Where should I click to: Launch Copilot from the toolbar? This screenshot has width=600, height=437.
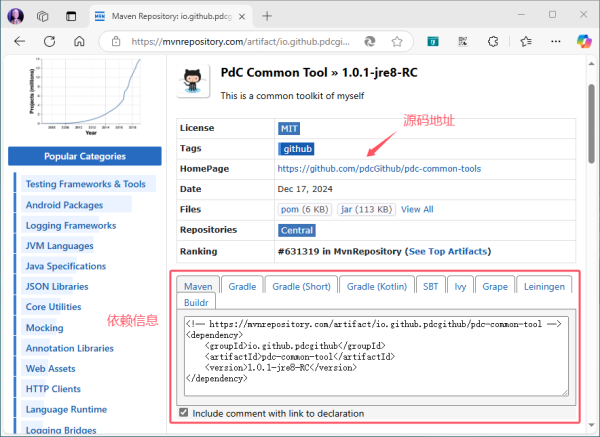(x=584, y=41)
